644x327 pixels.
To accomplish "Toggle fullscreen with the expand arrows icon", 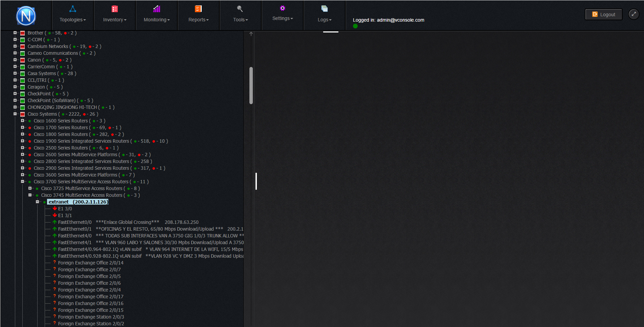I will click(634, 14).
